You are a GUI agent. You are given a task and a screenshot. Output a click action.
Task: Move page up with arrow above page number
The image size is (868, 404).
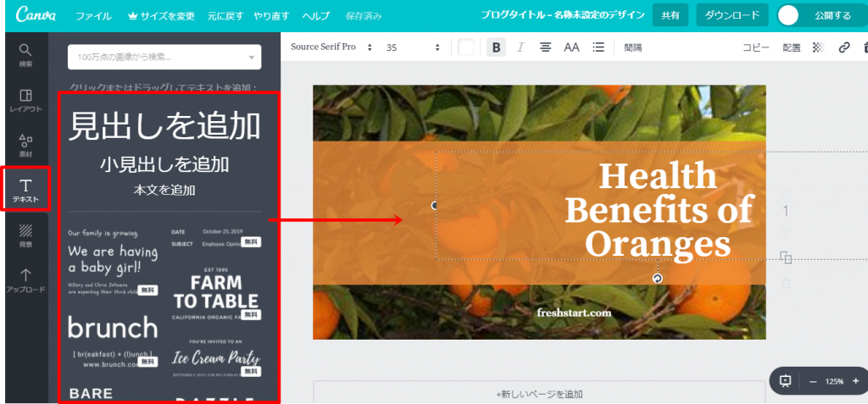pyautogui.click(x=786, y=194)
